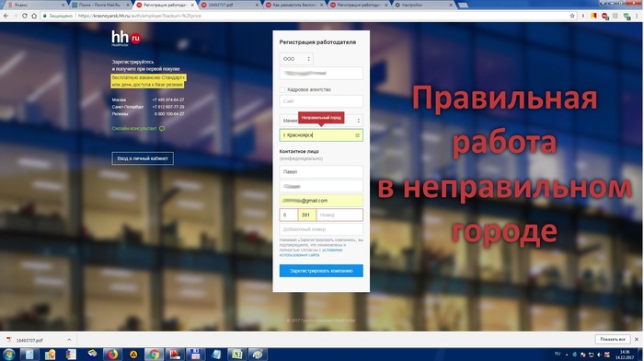
Task: Switch to the Как разместить tab
Action: click(x=295, y=5)
